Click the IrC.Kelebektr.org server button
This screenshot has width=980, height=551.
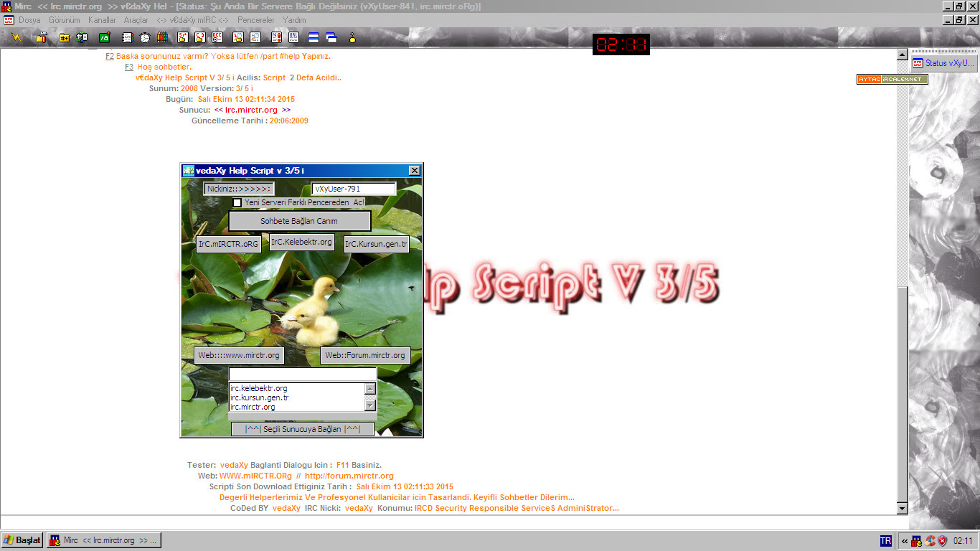click(x=302, y=242)
